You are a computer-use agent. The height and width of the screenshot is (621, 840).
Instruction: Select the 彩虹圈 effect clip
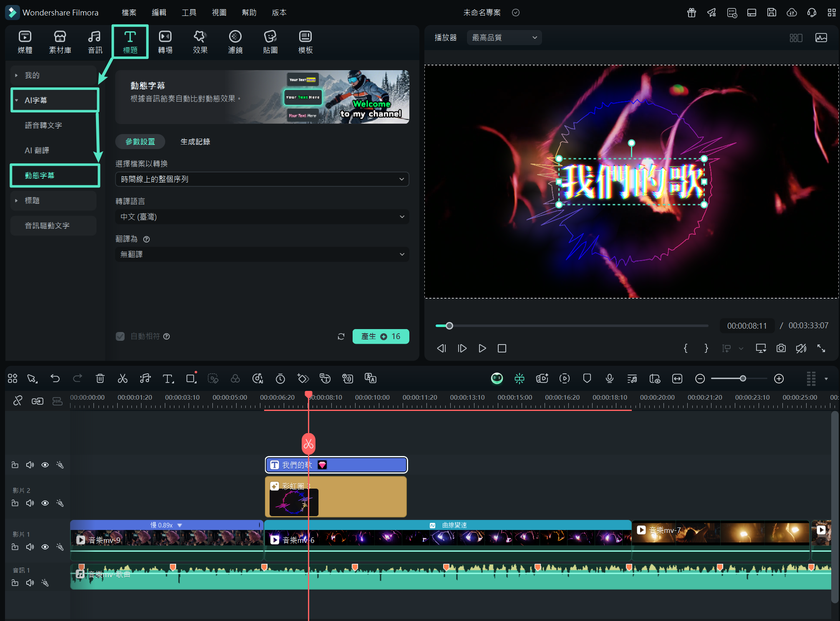[x=336, y=497]
